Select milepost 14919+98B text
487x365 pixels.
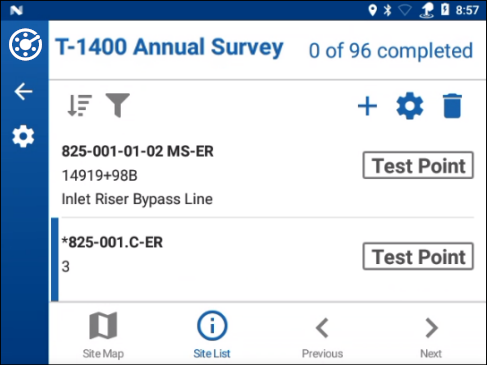click(99, 175)
